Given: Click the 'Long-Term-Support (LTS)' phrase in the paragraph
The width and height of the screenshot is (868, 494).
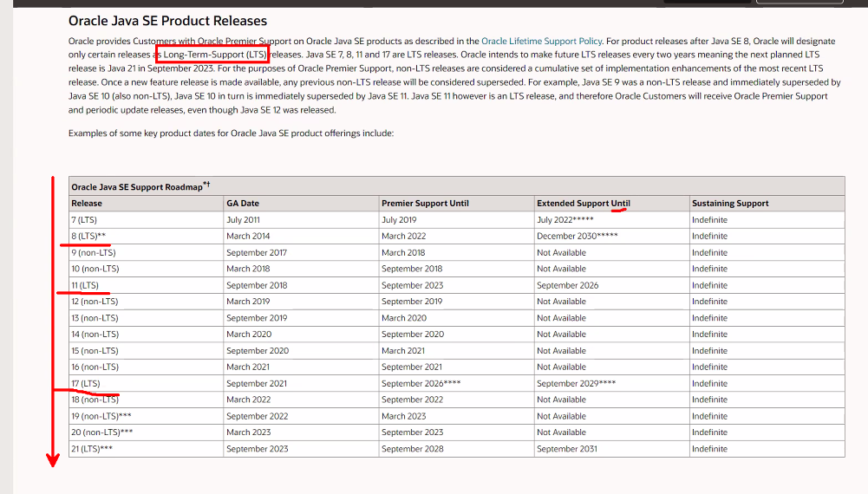Looking at the screenshot, I should pos(215,55).
